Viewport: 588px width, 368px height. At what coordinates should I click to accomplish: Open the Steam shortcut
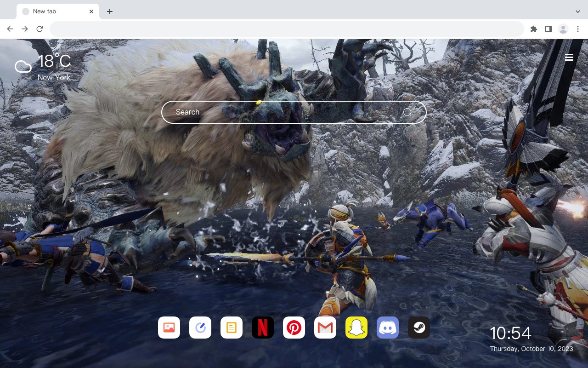click(x=419, y=328)
